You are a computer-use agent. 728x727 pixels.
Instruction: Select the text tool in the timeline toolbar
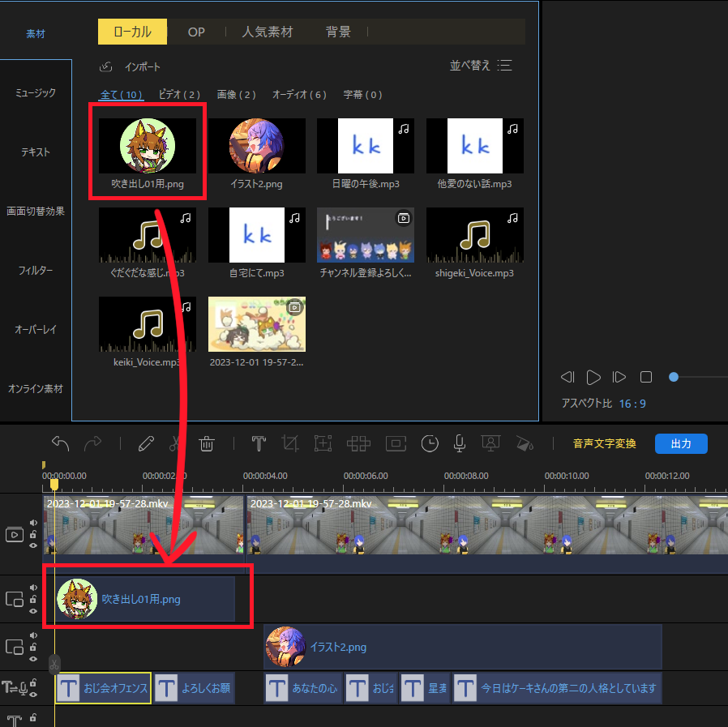coord(259,443)
